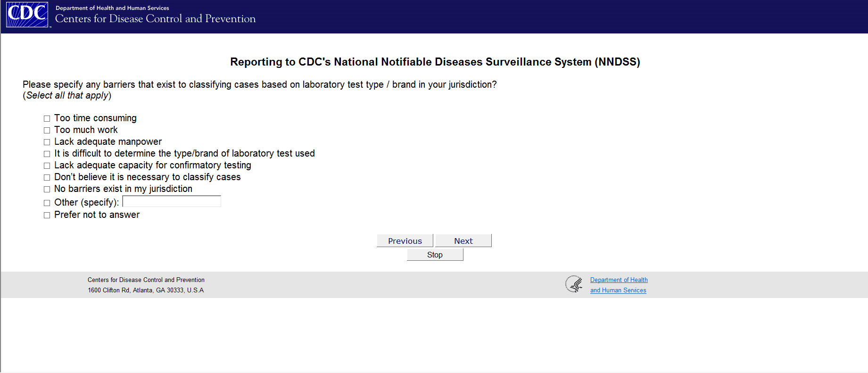
Task: Click the Stop button
Action: tap(435, 255)
